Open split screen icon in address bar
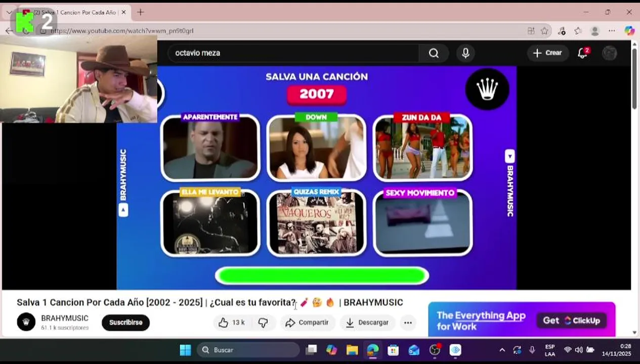This screenshot has width=640, height=364. coord(531,31)
